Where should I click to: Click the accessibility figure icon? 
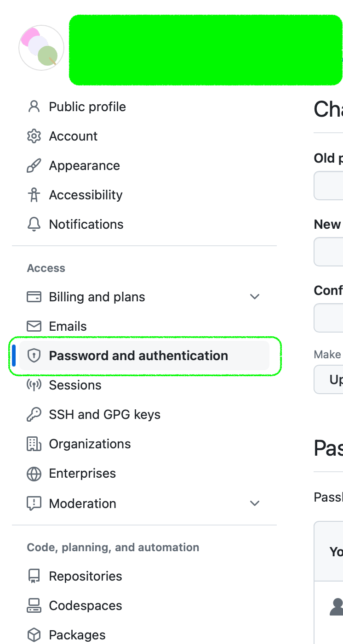point(34,195)
